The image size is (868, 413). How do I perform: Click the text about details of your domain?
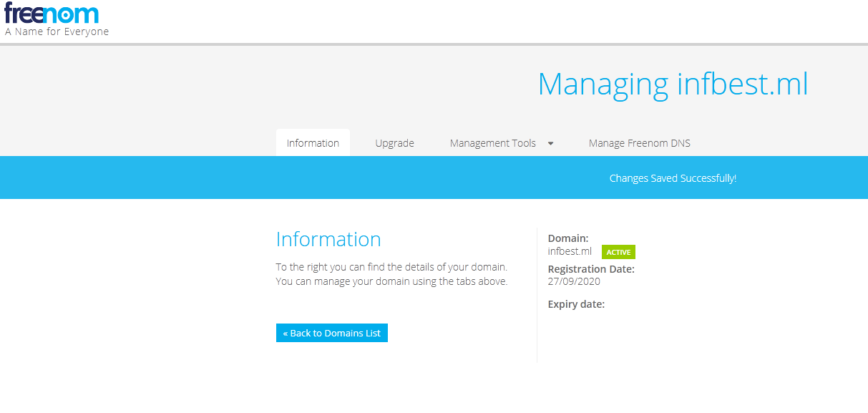click(391, 267)
